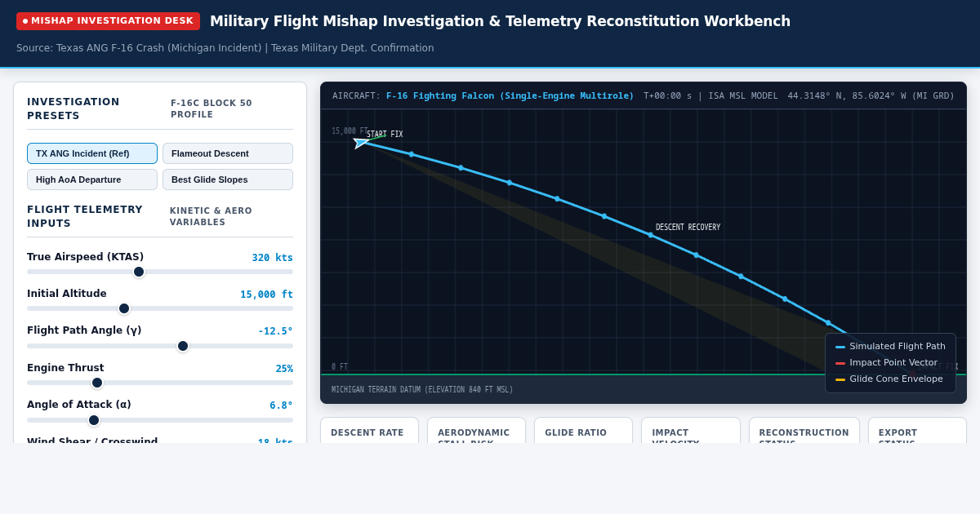Screen dimensions: 980x514
Task: Click the FLIGHT TELEMETRY INPUTS heading
Action: point(85,216)
